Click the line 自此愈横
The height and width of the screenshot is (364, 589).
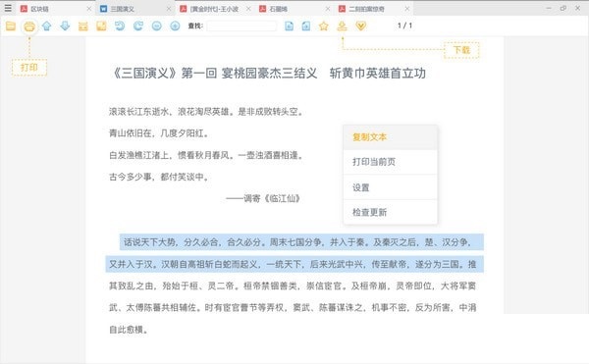click(129, 330)
